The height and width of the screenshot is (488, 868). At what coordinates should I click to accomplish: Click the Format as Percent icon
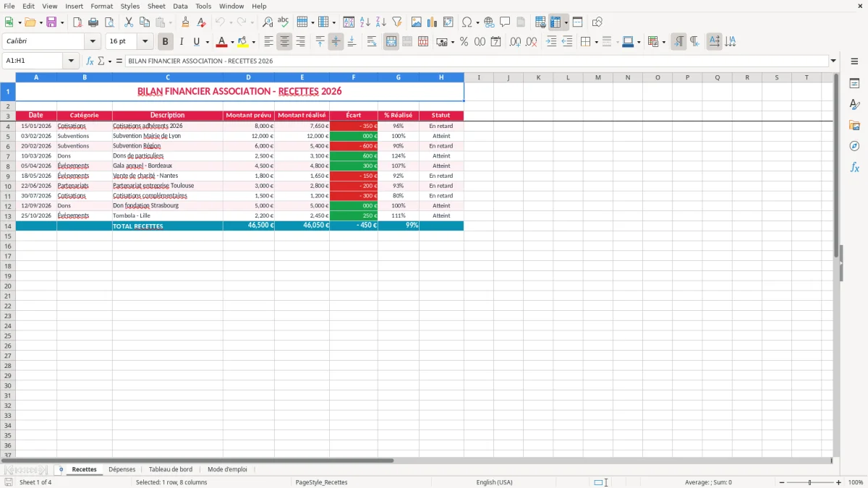464,42
